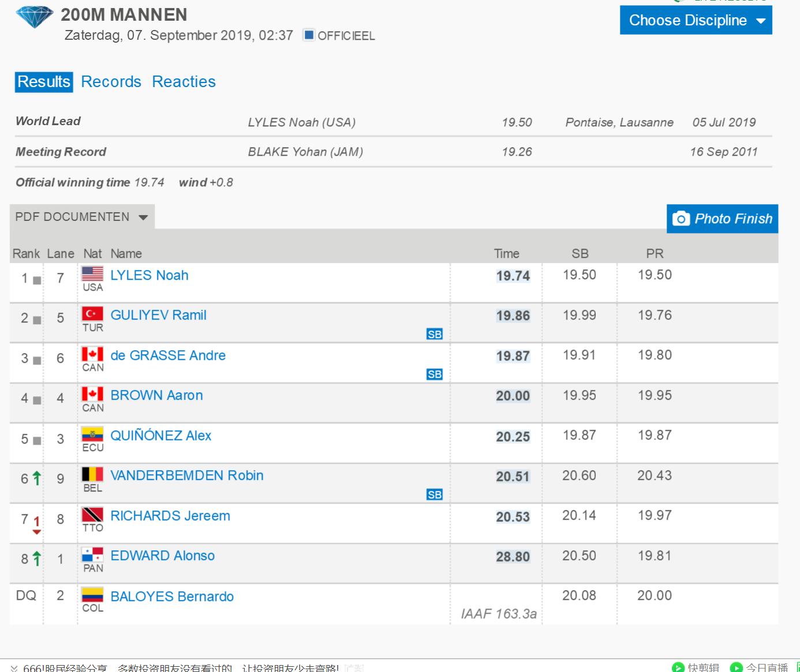Image resolution: width=800 pixels, height=672 pixels.
Task: Click the green up arrow by rank 6
Action: tap(37, 478)
